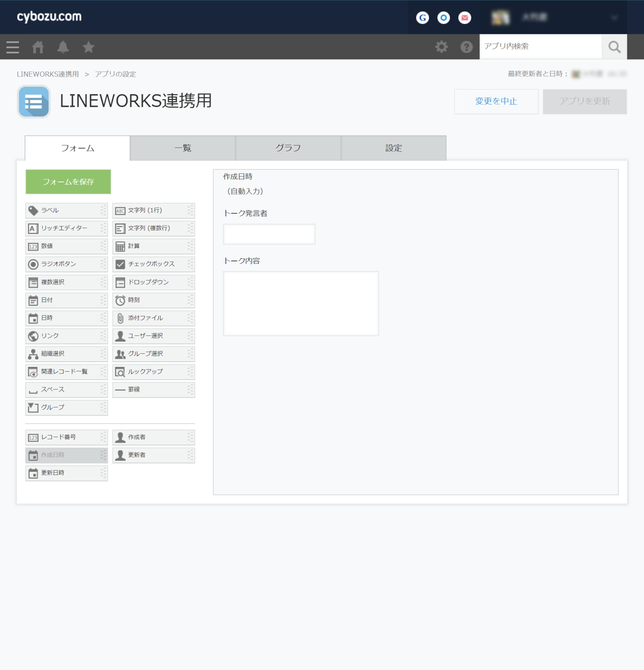The image size is (644, 670).
Task: Click the search magnifier button
Action: point(614,47)
